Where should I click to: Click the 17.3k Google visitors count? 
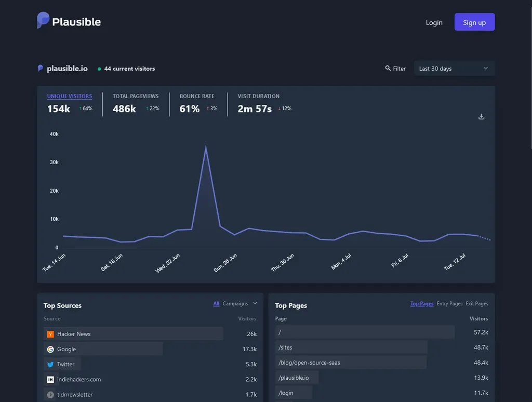(x=250, y=349)
